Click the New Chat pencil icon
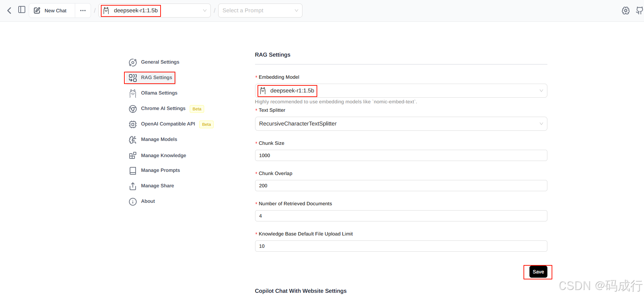The image size is (644, 297). [x=37, y=11]
